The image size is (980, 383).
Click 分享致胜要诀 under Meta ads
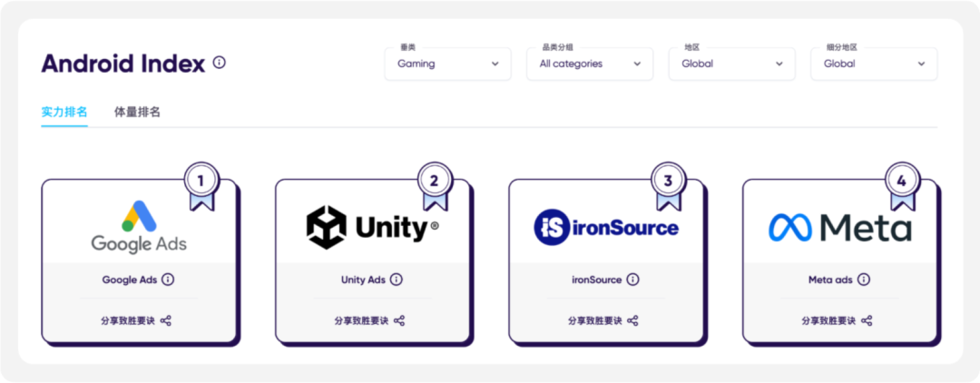(x=828, y=320)
